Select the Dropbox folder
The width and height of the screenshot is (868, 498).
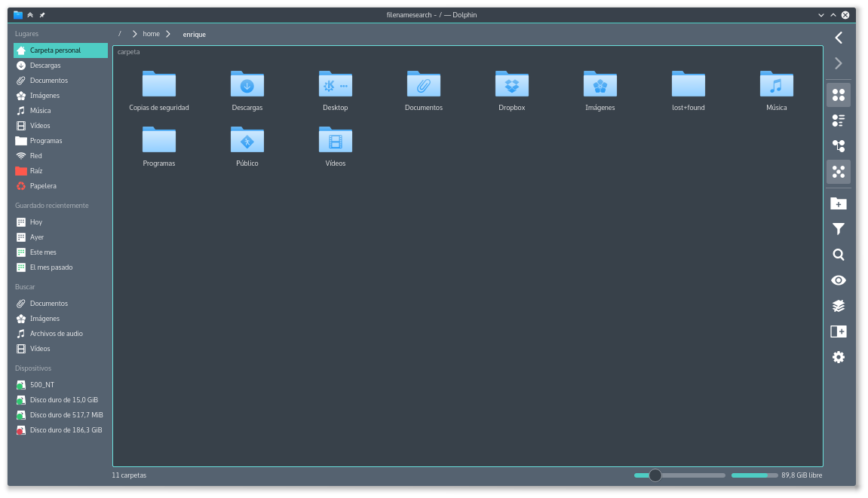point(511,91)
